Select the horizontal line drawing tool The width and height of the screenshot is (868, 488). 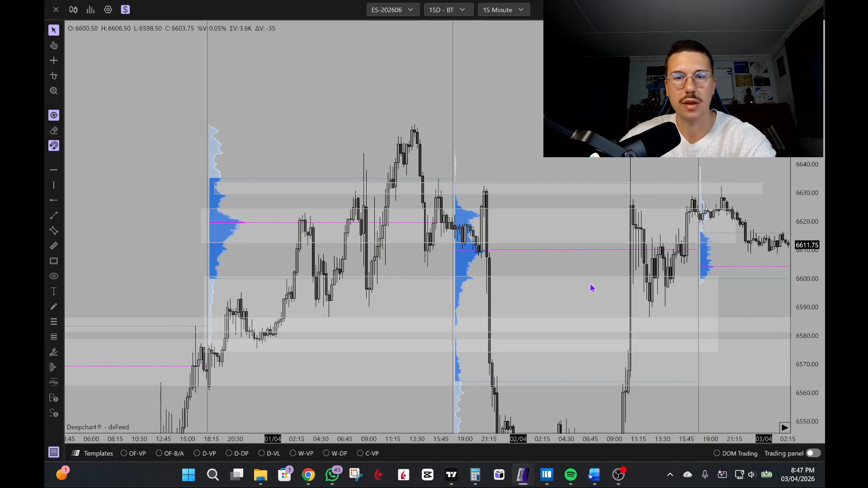point(54,170)
